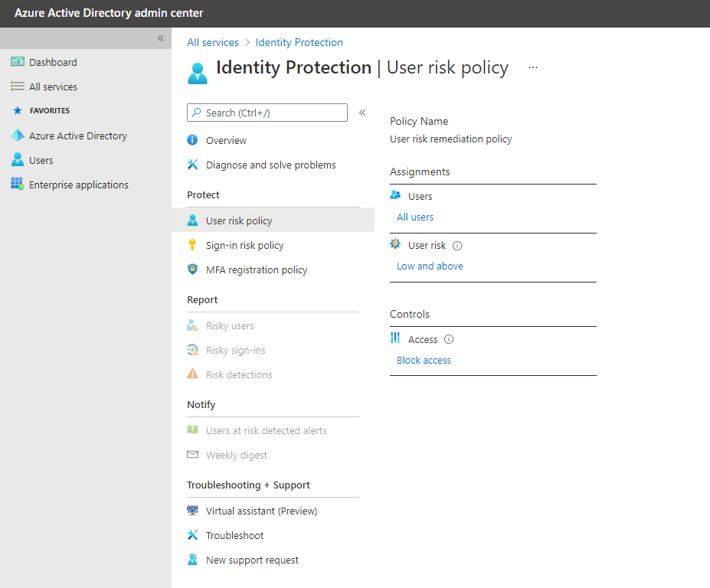Click the Risk detections warning triangle icon

[192, 374]
